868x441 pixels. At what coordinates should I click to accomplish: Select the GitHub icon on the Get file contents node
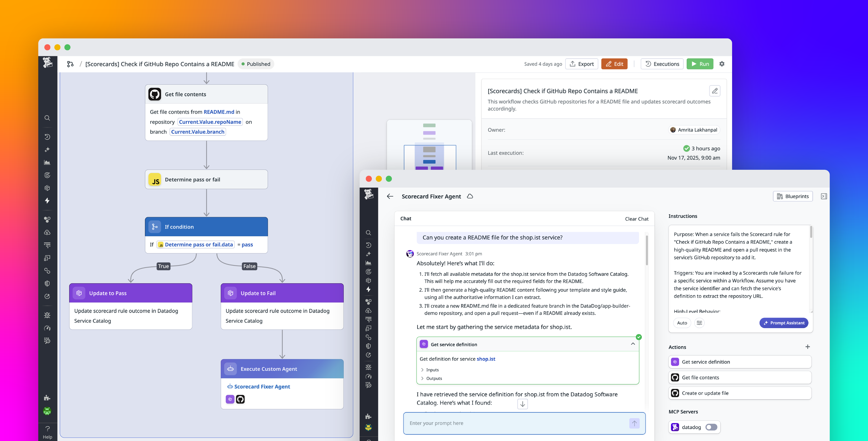tap(155, 94)
